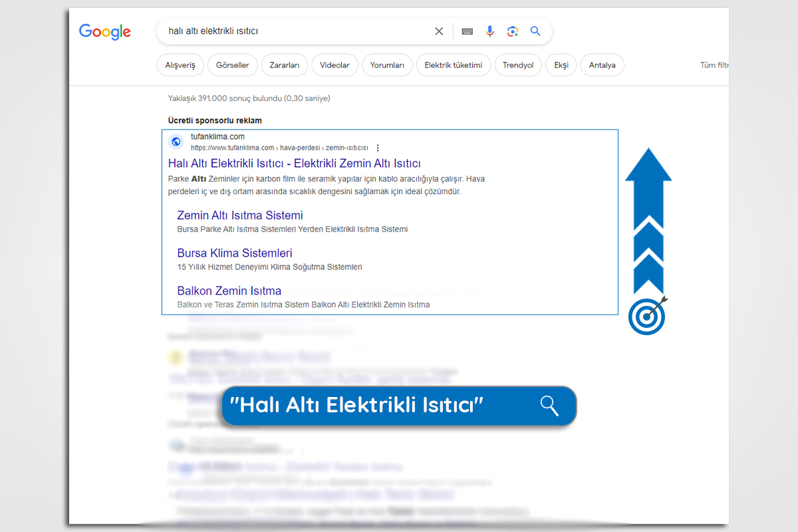Click the Google logo
Viewport: 798px width, 532px height.
pos(105,31)
